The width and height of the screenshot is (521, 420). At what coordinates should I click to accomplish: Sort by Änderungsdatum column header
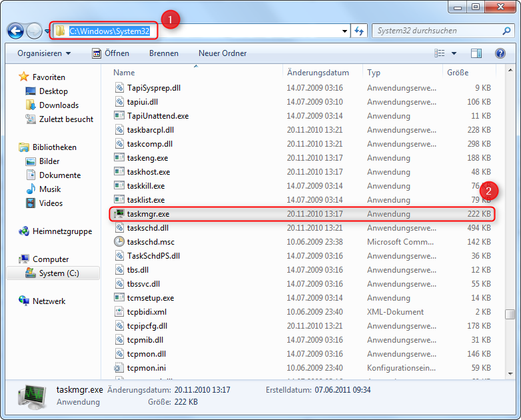click(318, 73)
